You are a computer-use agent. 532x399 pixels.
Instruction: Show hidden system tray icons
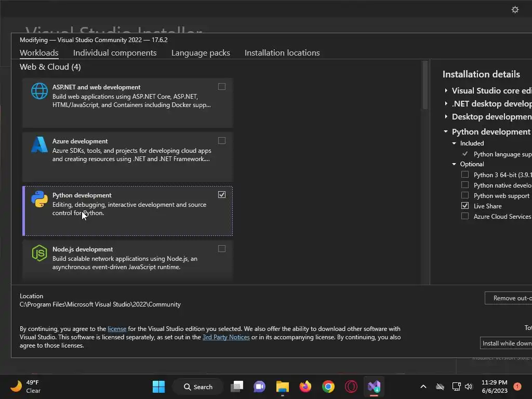pos(423,387)
